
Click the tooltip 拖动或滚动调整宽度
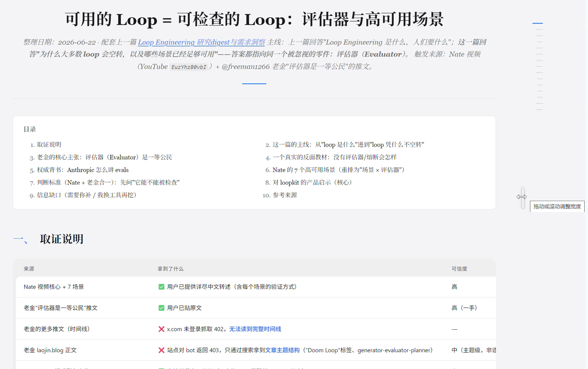pyautogui.click(x=557, y=207)
